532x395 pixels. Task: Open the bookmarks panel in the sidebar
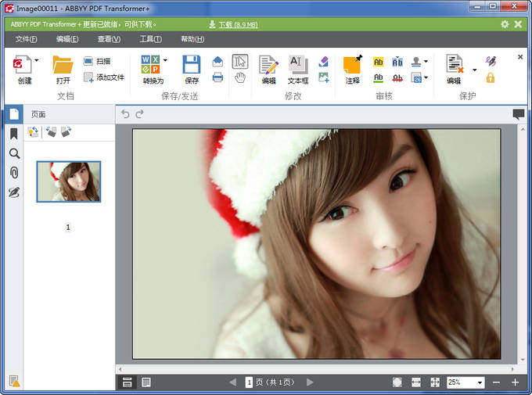point(13,134)
